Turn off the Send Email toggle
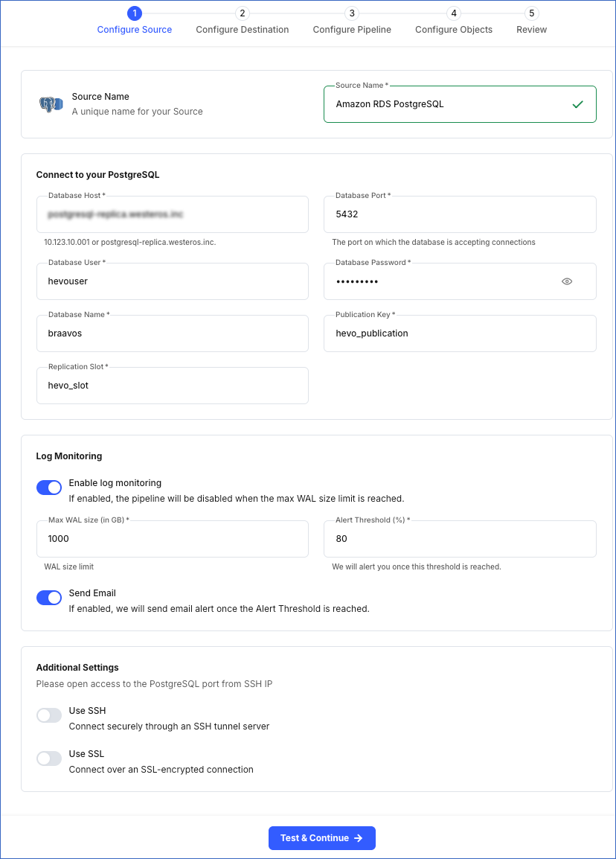This screenshot has height=859, width=616. click(49, 598)
